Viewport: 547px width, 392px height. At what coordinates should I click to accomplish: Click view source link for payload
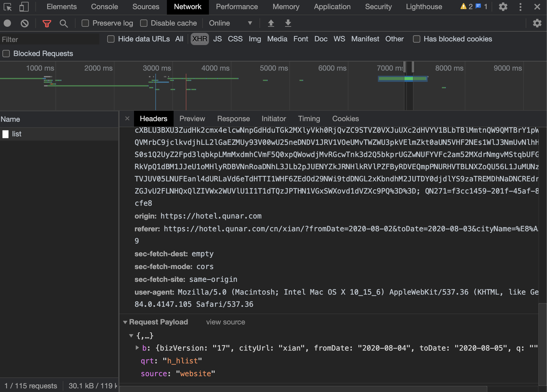click(225, 322)
